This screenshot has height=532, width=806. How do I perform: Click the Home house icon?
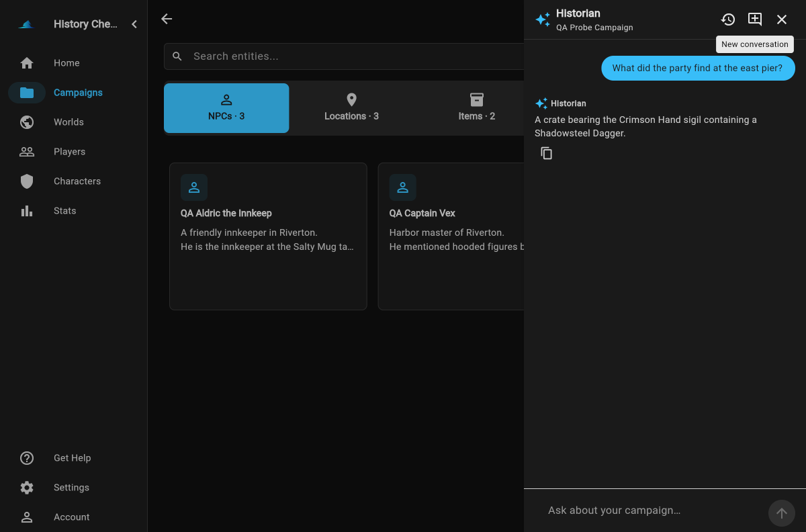(27, 63)
